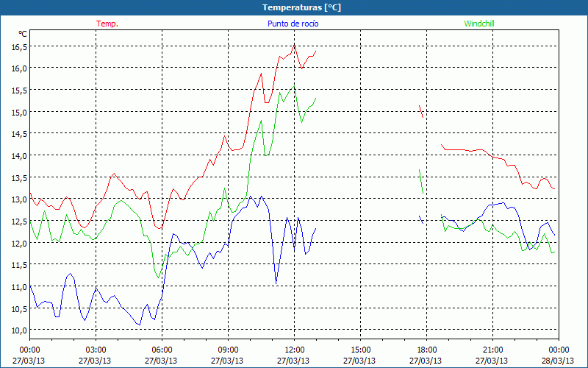Viewport: 588px width, 368px height.
Task: Click the 09:00 time axis label
Action: 228,350
